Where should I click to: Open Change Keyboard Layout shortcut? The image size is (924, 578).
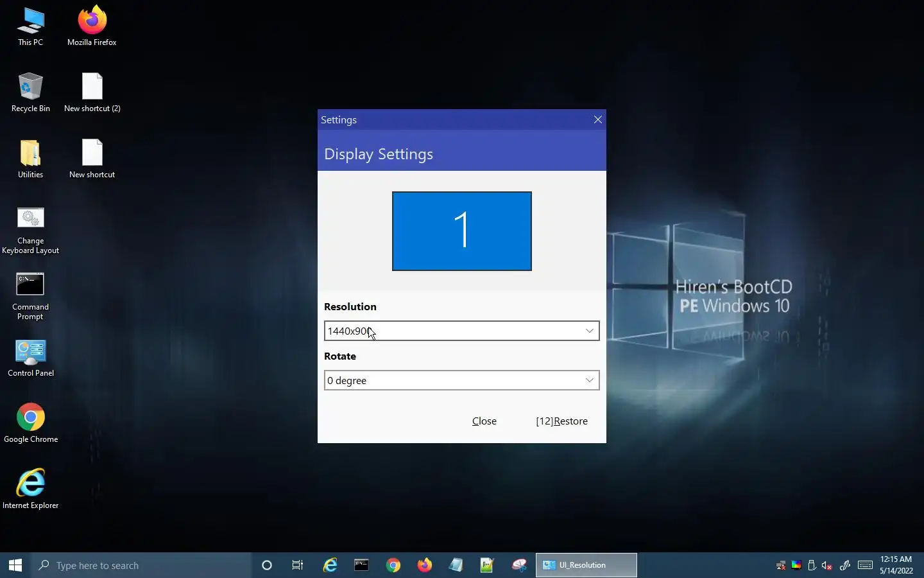click(x=30, y=231)
